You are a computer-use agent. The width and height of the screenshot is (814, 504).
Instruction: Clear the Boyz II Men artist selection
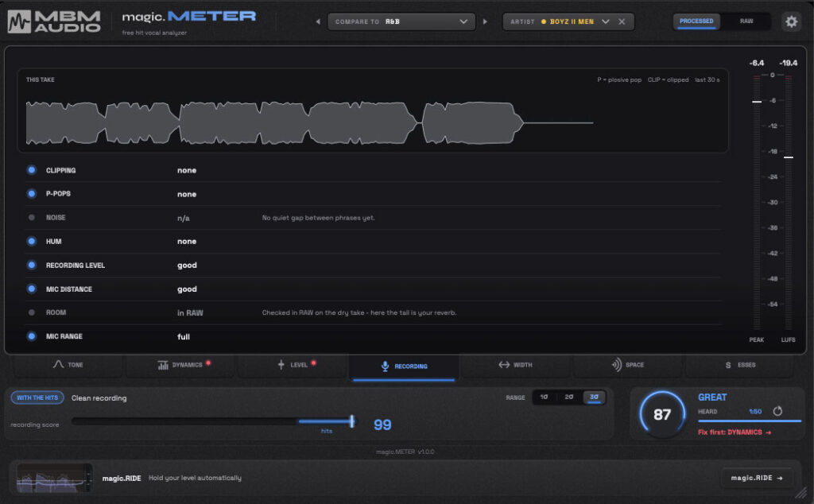point(622,21)
